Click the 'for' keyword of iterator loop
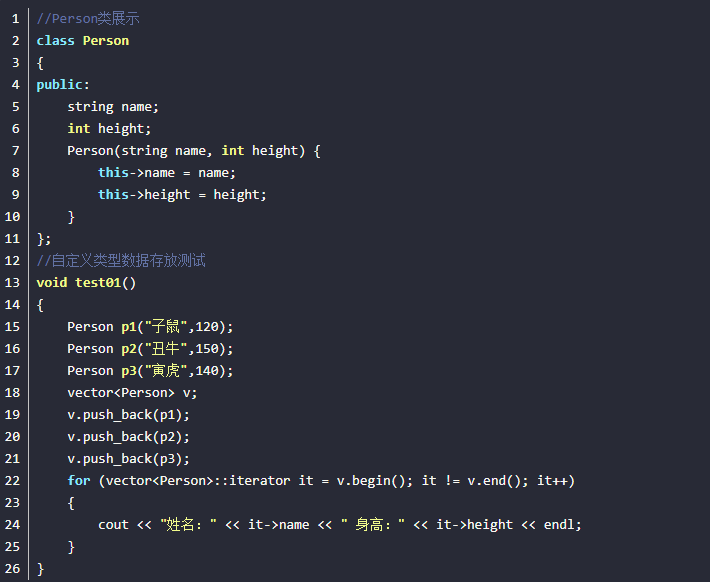Image resolution: width=710 pixels, height=582 pixels. click(79, 481)
